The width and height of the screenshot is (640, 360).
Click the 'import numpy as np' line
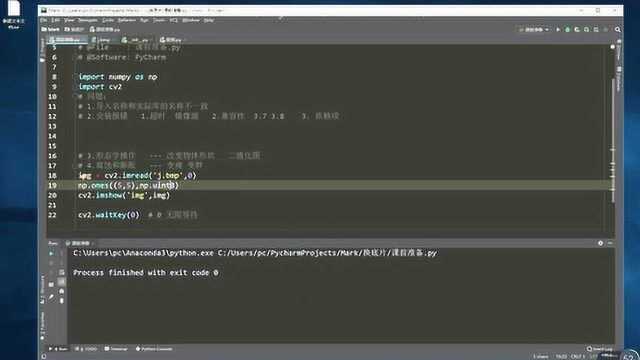coord(118,77)
